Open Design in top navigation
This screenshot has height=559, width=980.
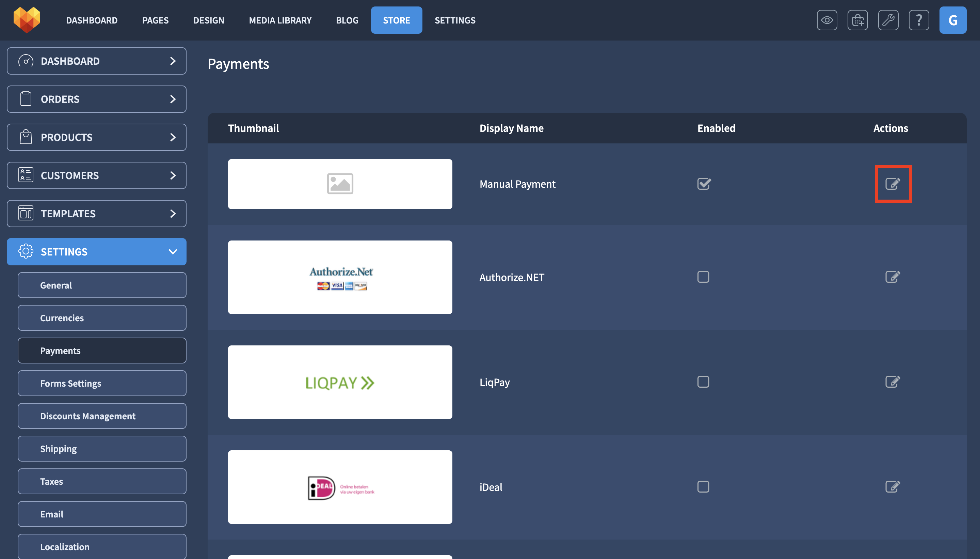(x=209, y=20)
